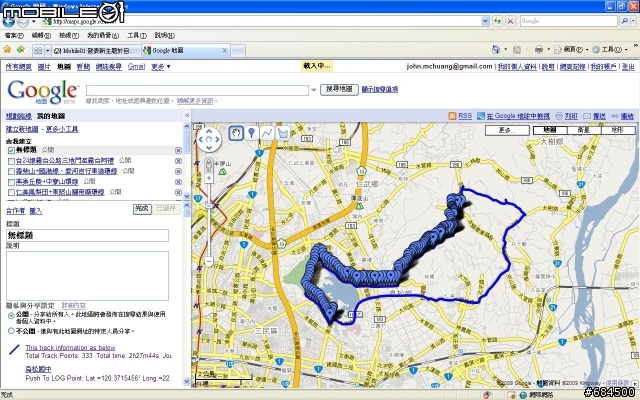Image resolution: width=640 pixels, height=400 pixels.
Task: Click the zoom in plus button
Action: click(209, 178)
